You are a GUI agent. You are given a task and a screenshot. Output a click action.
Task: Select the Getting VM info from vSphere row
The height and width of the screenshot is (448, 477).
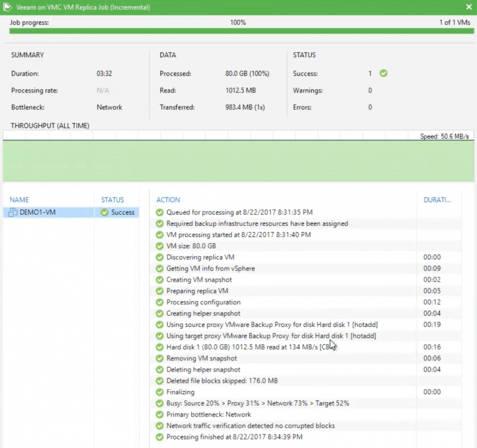306,269
